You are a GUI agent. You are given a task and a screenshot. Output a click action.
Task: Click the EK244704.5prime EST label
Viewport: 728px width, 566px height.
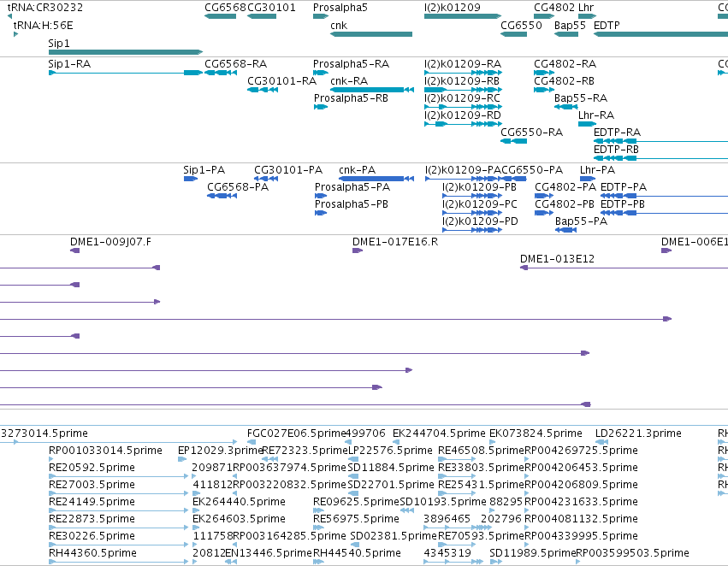coord(439,433)
